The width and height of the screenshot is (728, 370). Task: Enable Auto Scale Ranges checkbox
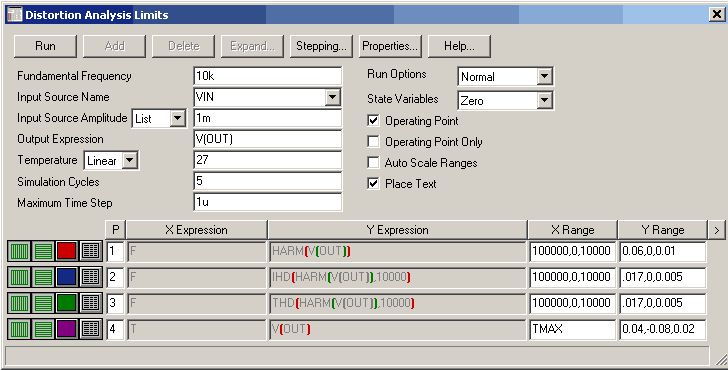pyautogui.click(x=373, y=162)
